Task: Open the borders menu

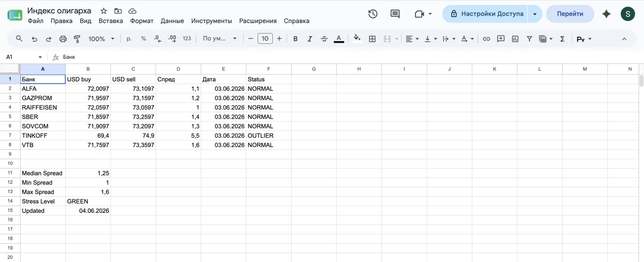Action: click(x=373, y=39)
